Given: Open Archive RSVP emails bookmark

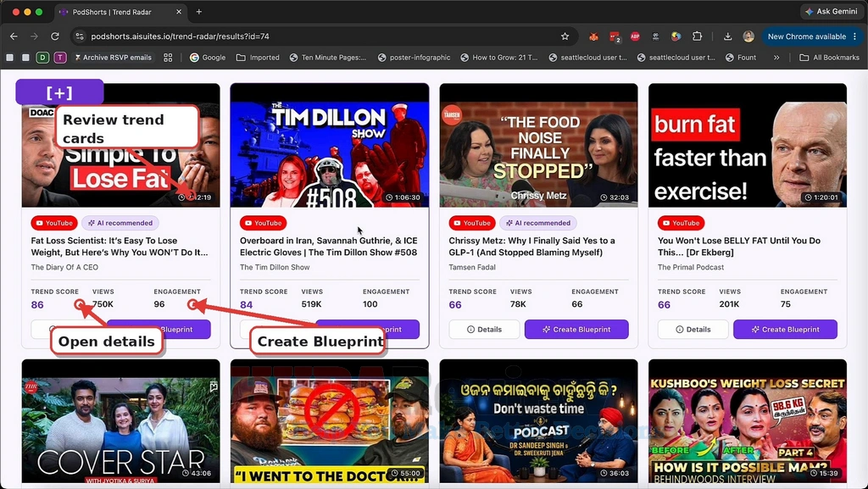Looking at the screenshot, I should point(113,58).
